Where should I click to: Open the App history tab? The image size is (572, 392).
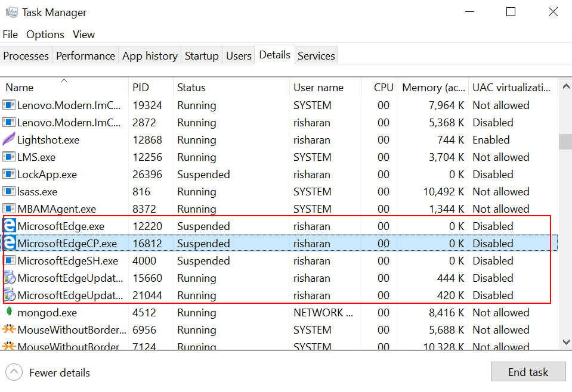150,56
